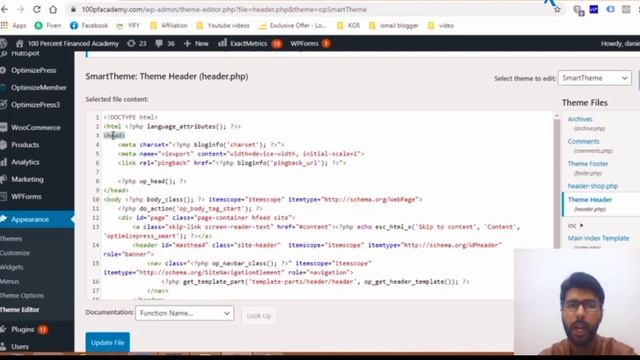Reload the page with refresh icon
The width and height of the screenshot is (640, 360).
pos(37,9)
